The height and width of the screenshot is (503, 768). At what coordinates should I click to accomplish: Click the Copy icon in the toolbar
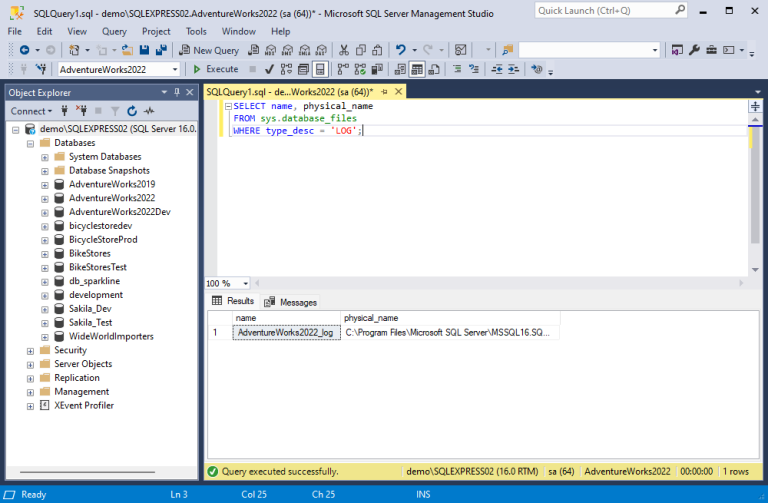coord(361,50)
